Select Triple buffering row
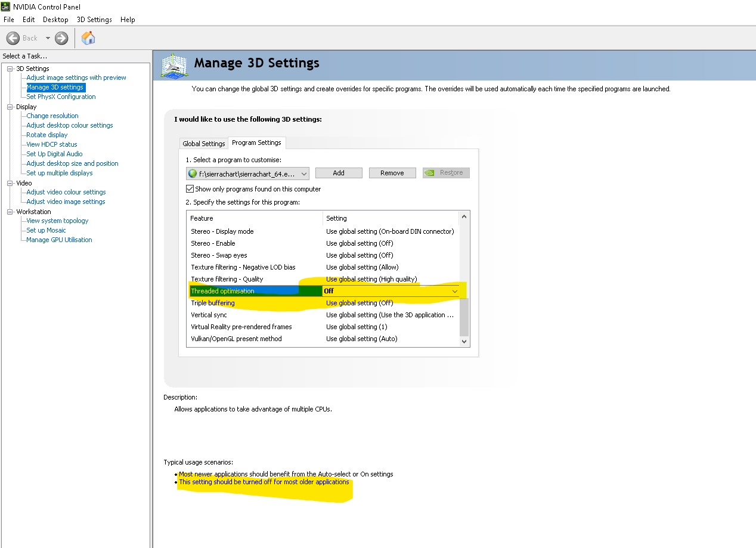The image size is (756, 548). point(323,303)
